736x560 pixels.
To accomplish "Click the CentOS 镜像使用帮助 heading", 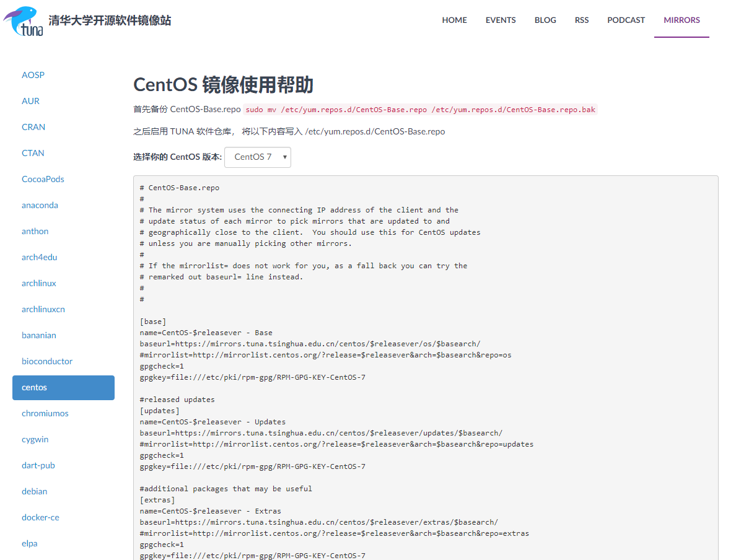I will 224,85.
